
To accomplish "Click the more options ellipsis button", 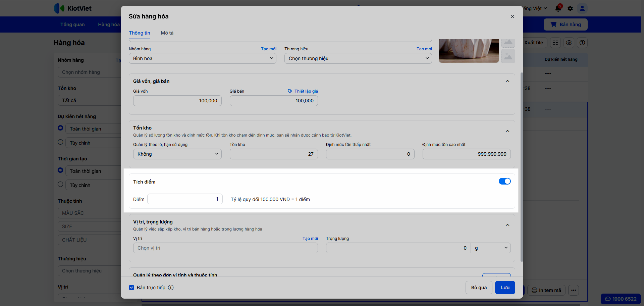I will pos(574,290).
